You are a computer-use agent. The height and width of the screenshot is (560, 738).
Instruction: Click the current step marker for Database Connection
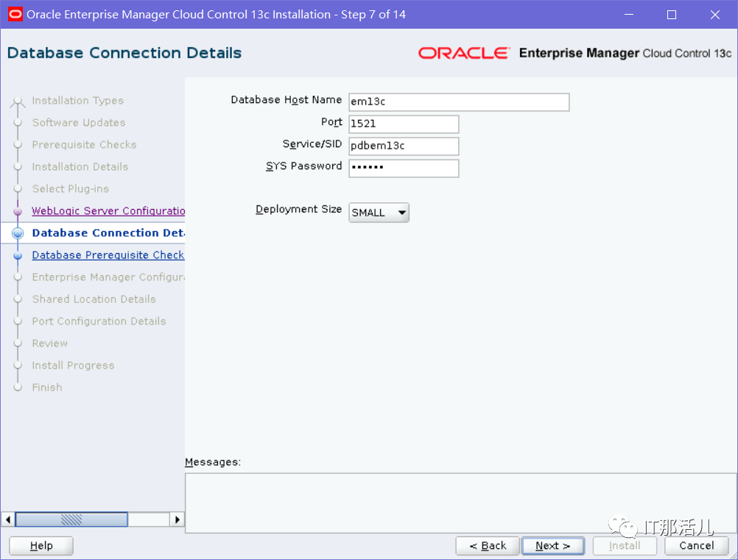(18, 233)
